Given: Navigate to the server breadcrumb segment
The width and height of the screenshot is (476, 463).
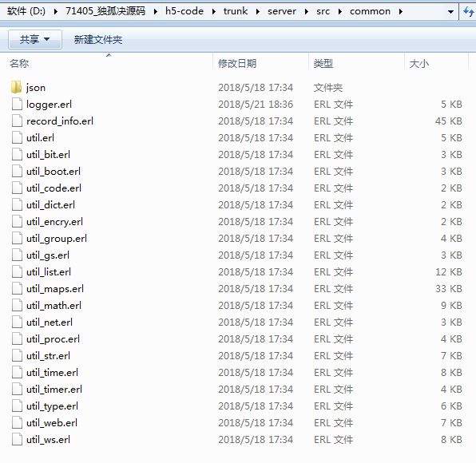Looking at the screenshot, I should 282,11.
